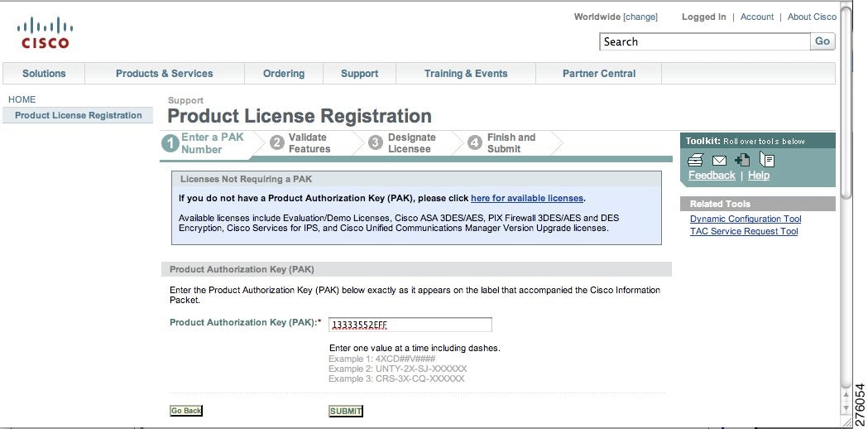Click the 'Example 2: UNTY-2X-SJ-XXXXXX' text
The image size is (868, 429).
coord(397,369)
